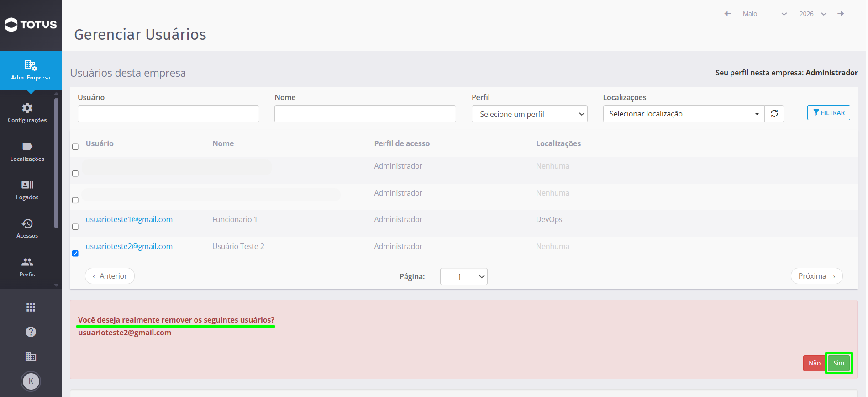Open Logados icon in sidebar
The height and width of the screenshot is (397, 868).
pos(27,185)
